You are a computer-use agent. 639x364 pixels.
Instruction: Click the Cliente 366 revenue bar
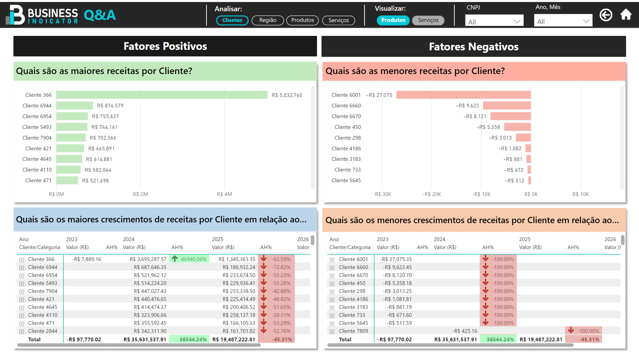[162, 95]
